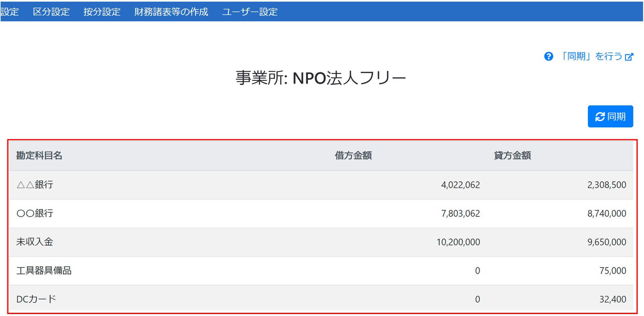Click the 事業所: NPO法人フリー heading
This screenshot has height=316, width=644.
[x=321, y=78]
